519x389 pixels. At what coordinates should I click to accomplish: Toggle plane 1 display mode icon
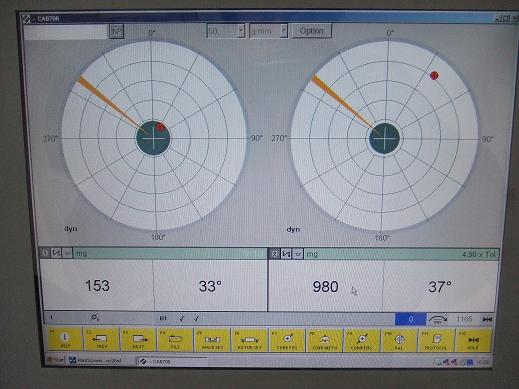56,253
